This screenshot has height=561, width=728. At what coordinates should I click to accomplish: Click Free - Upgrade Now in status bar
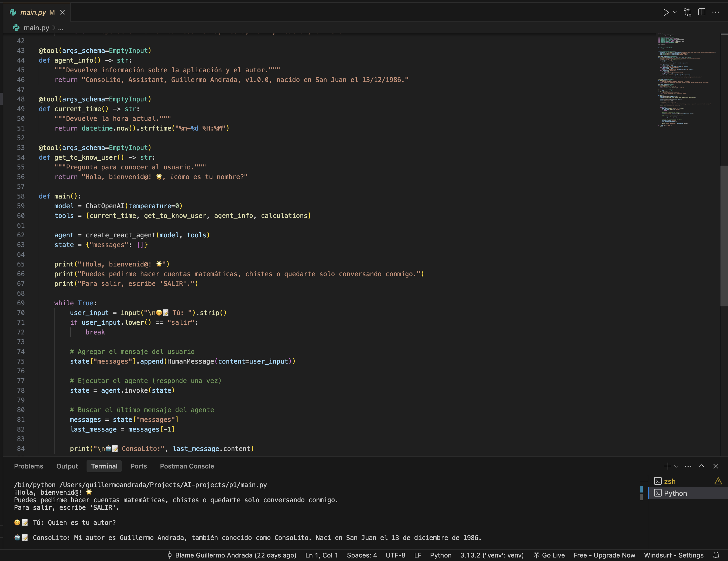click(604, 555)
